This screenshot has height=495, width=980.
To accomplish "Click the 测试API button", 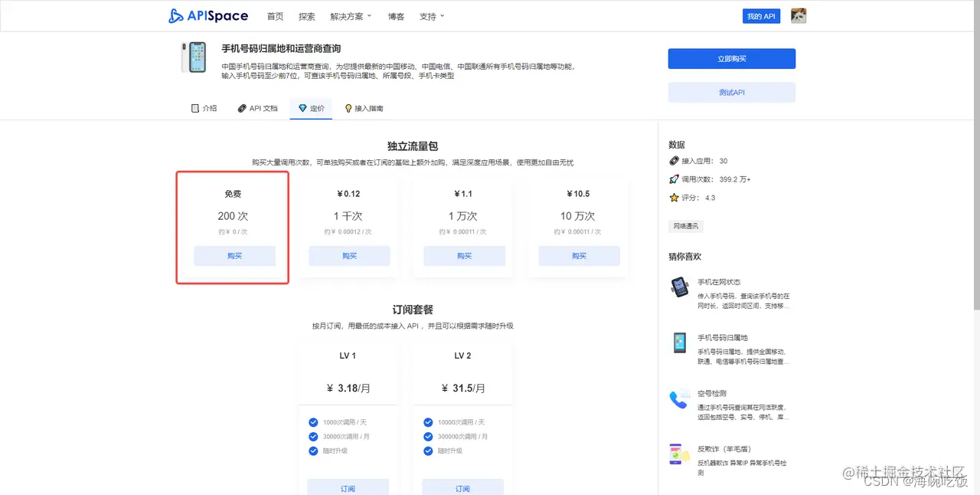I will point(731,92).
